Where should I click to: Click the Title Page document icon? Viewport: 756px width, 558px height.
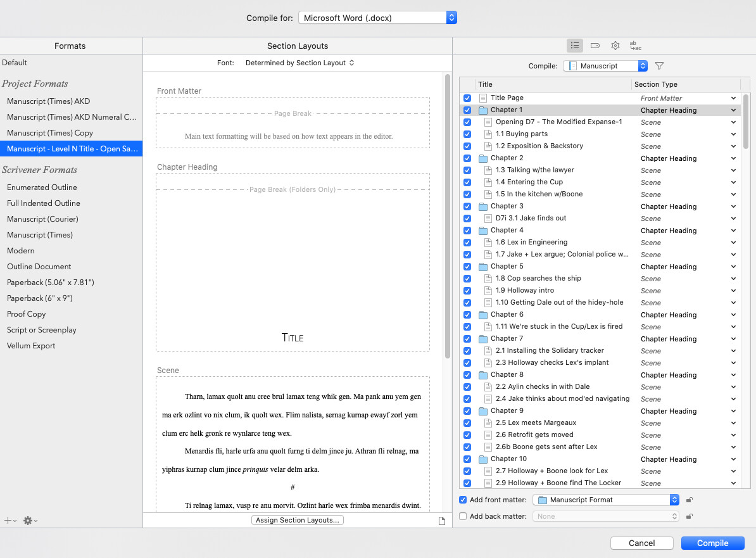[482, 98]
